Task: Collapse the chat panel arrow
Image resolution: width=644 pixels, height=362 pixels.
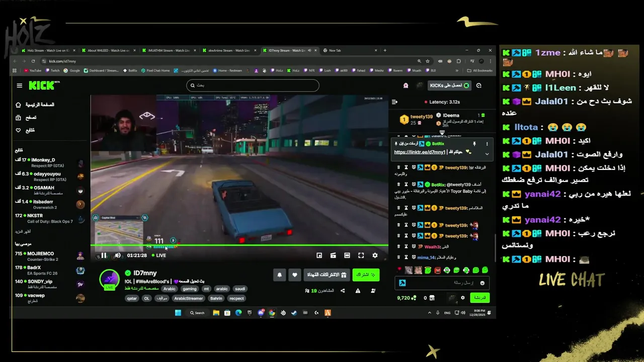Action: tap(394, 102)
